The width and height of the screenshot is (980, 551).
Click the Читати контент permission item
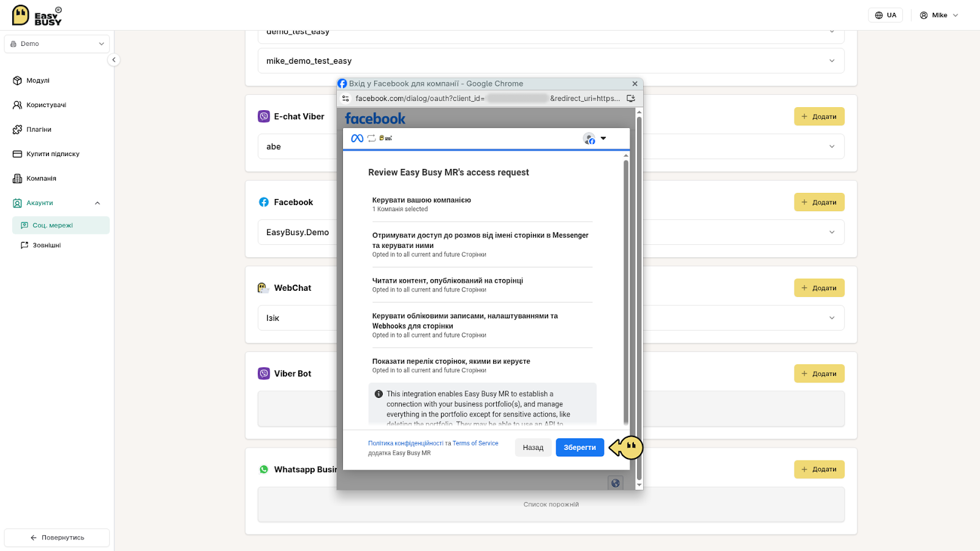[448, 285]
